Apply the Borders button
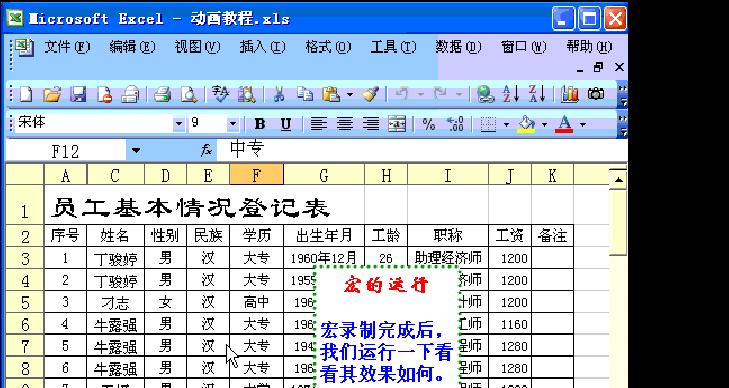729x388 pixels. tap(488, 124)
